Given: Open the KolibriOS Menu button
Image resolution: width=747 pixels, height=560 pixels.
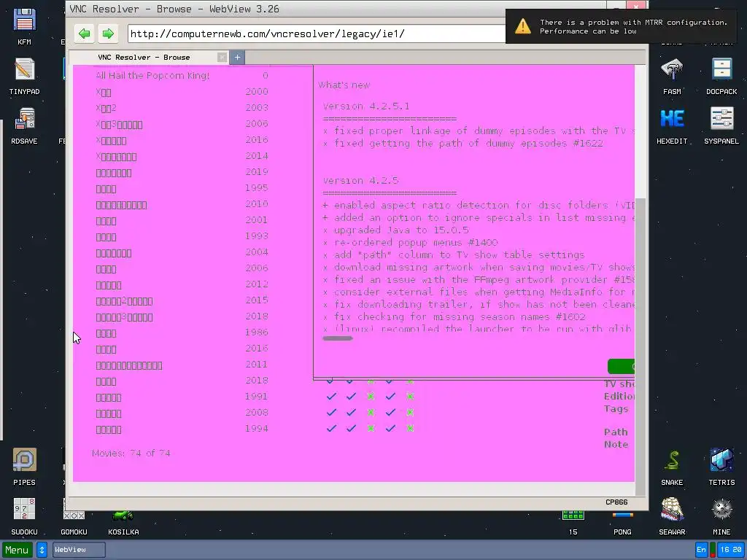Looking at the screenshot, I should point(18,550).
